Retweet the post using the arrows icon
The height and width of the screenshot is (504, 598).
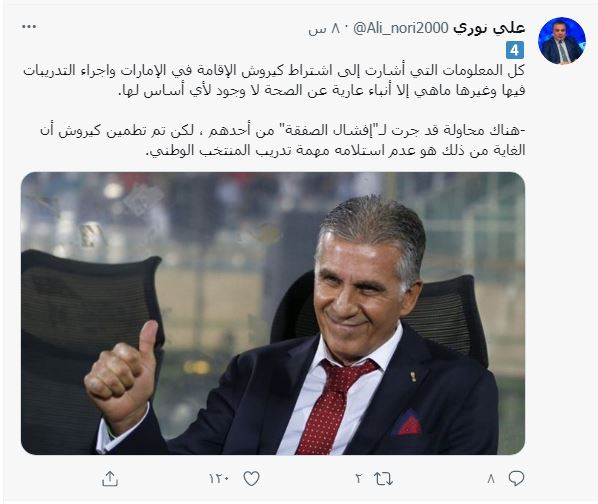click(x=384, y=478)
